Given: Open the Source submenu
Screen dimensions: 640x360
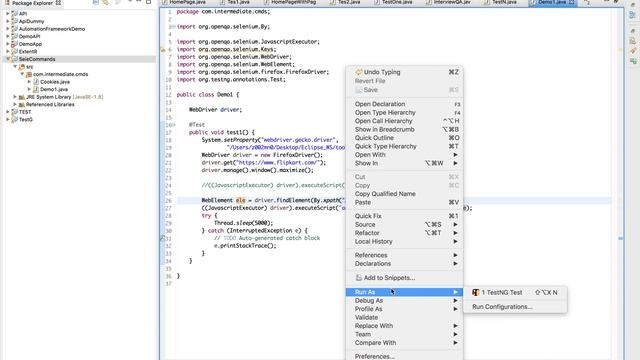Looking at the screenshot, I should (404, 224).
